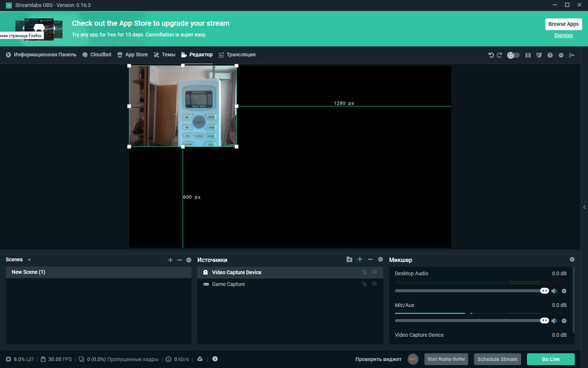Open Desktop Audio settings gear in the Mixer
588x368 pixels.
coord(564,290)
